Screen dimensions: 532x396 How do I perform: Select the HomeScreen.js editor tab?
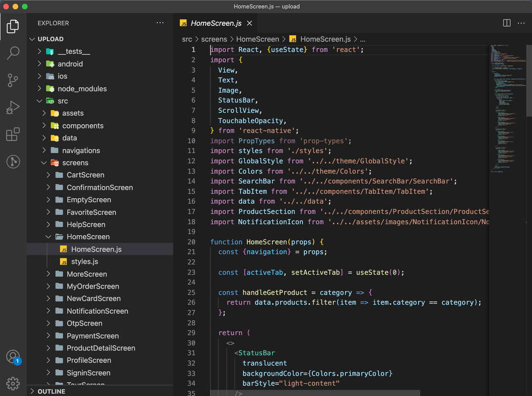pos(216,23)
